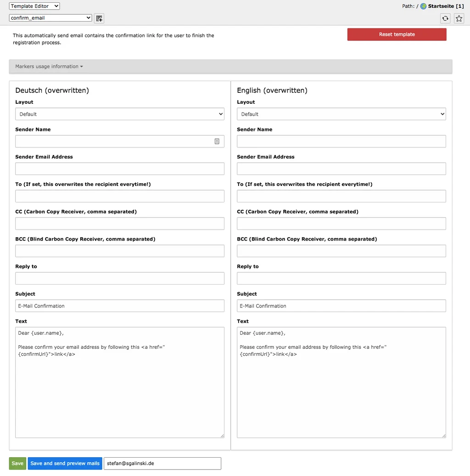Click the create new template icon beside confirm_email

coord(99,17)
